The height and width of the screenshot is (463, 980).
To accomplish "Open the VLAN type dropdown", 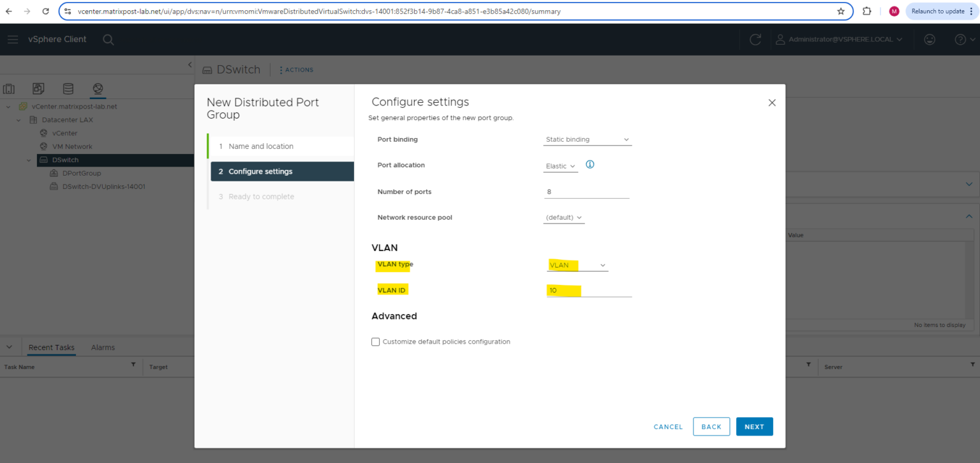I will pyautogui.click(x=577, y=264).
